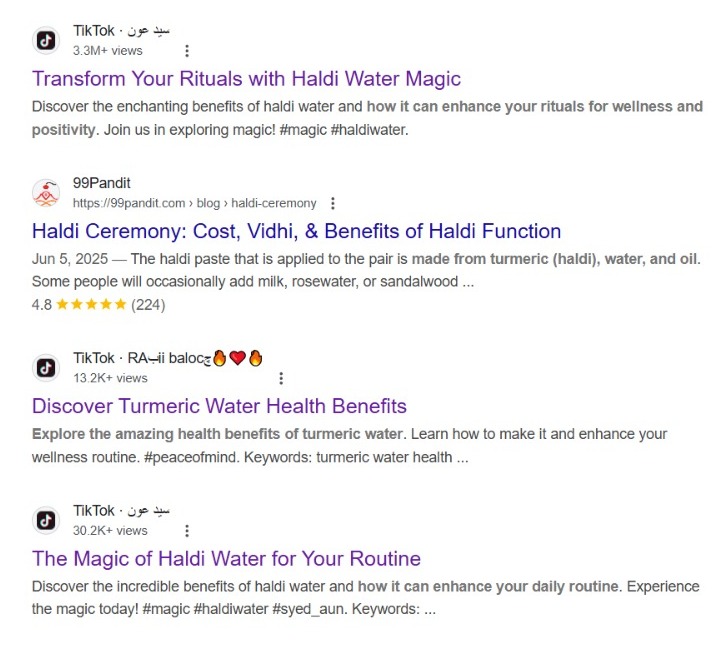Open the three-dot options for the 13.2K+ views result
This screenshot has height=655, width=719.
(281, 378)
